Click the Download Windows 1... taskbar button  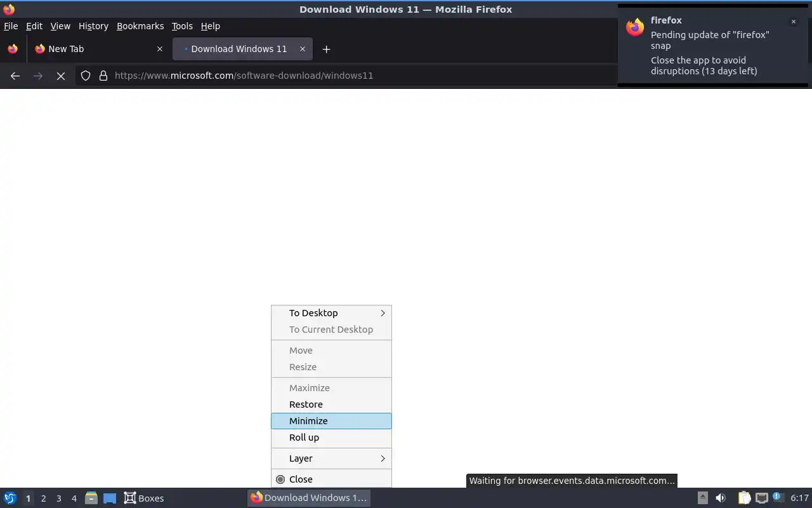tap(309, 498)
